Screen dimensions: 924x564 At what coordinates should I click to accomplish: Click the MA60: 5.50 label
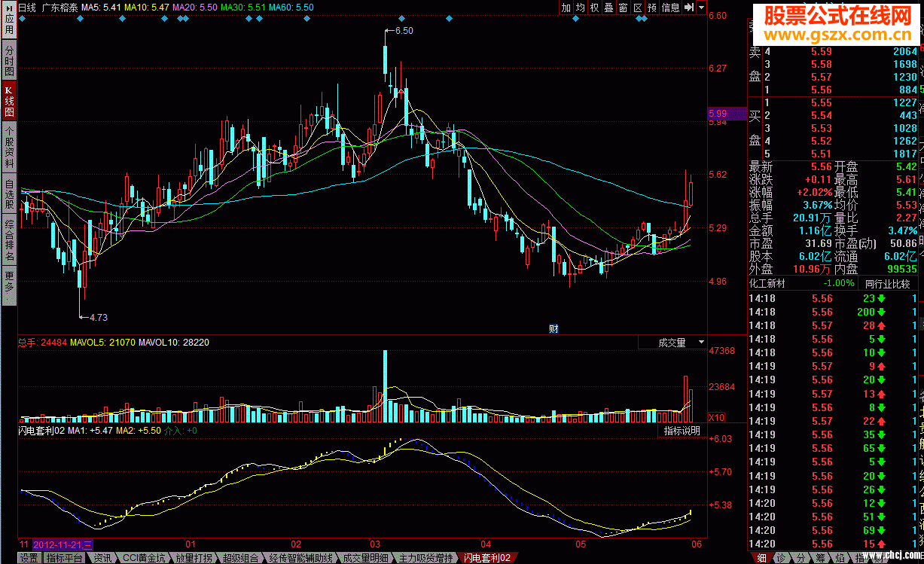point(291,7)
